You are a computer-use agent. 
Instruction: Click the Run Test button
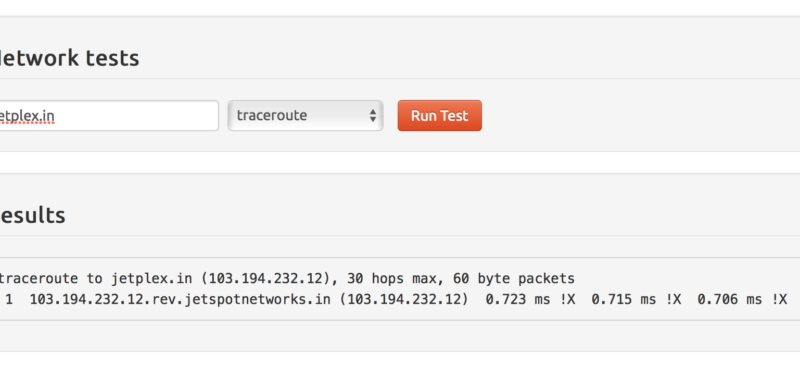tap(439, 115)
